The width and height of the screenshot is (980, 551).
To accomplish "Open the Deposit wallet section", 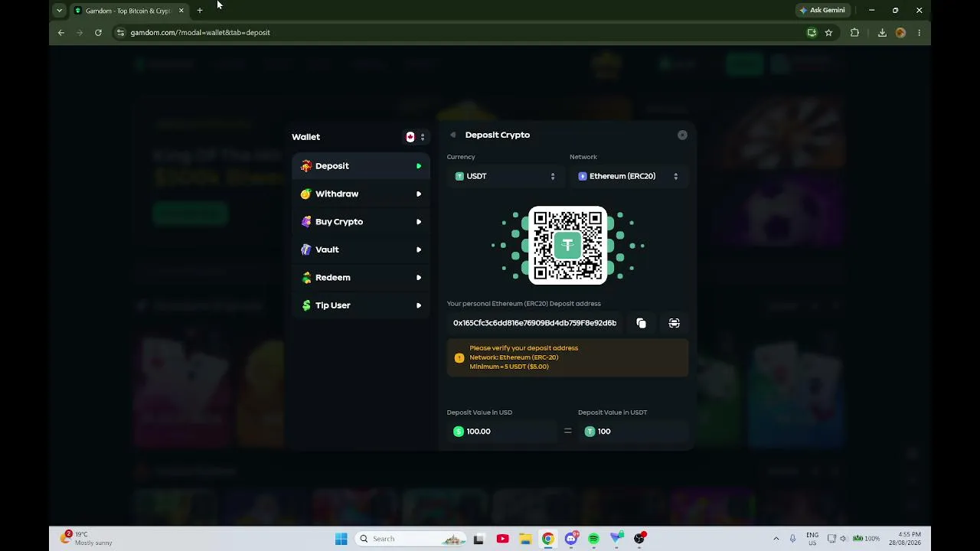I will 361,166.
